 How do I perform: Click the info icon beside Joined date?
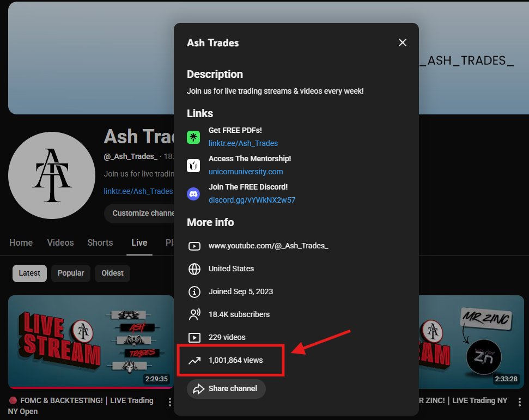click(x=194, y=292)
